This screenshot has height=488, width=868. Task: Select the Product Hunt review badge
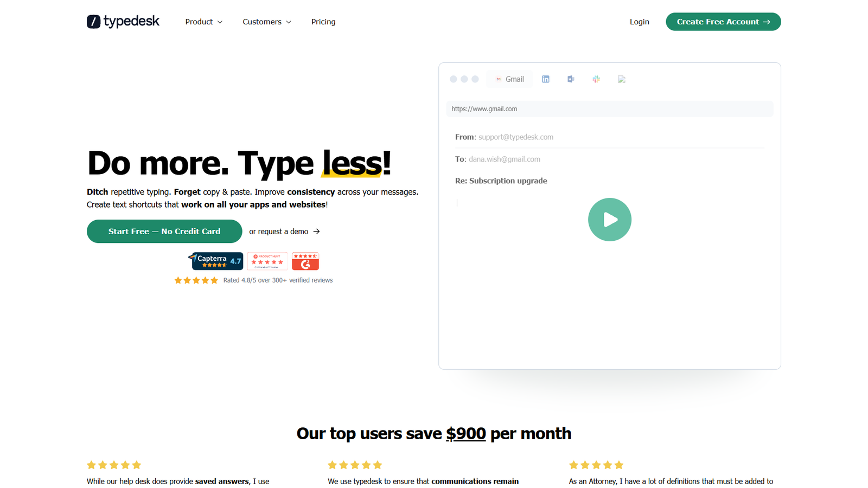(267, 261)
